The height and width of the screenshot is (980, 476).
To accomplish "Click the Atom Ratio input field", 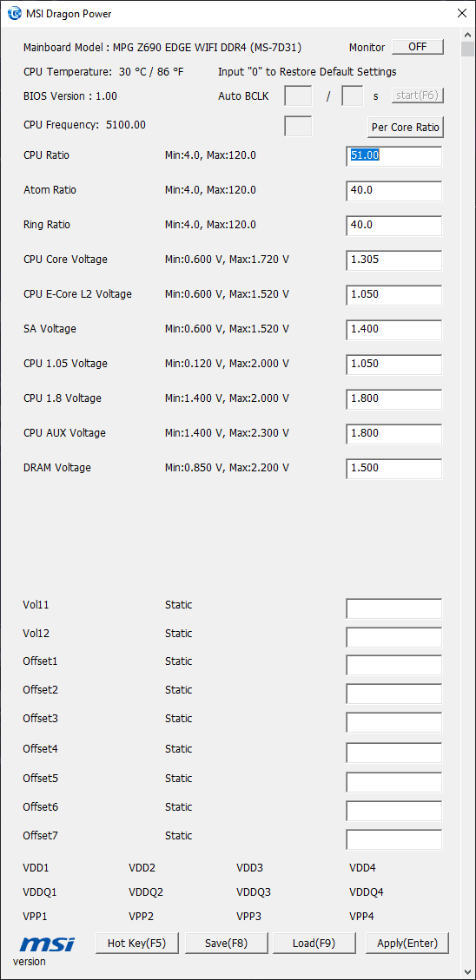I will pyautogui.click(x=394, y=191).
